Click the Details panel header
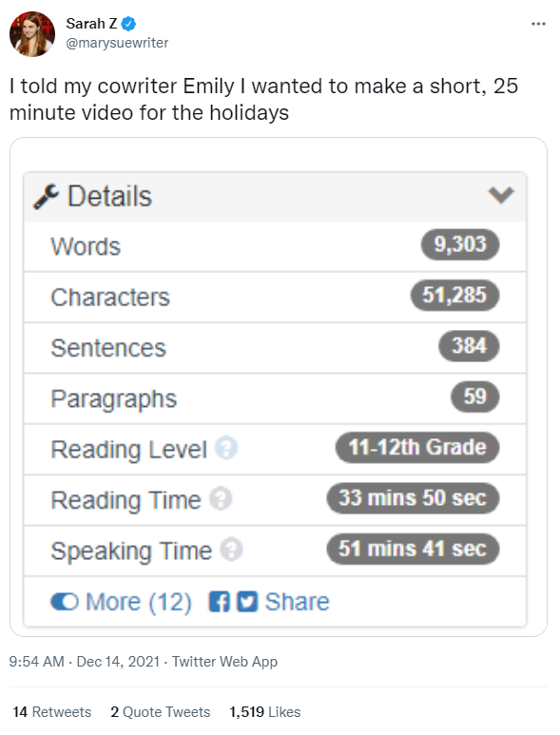 275,197
